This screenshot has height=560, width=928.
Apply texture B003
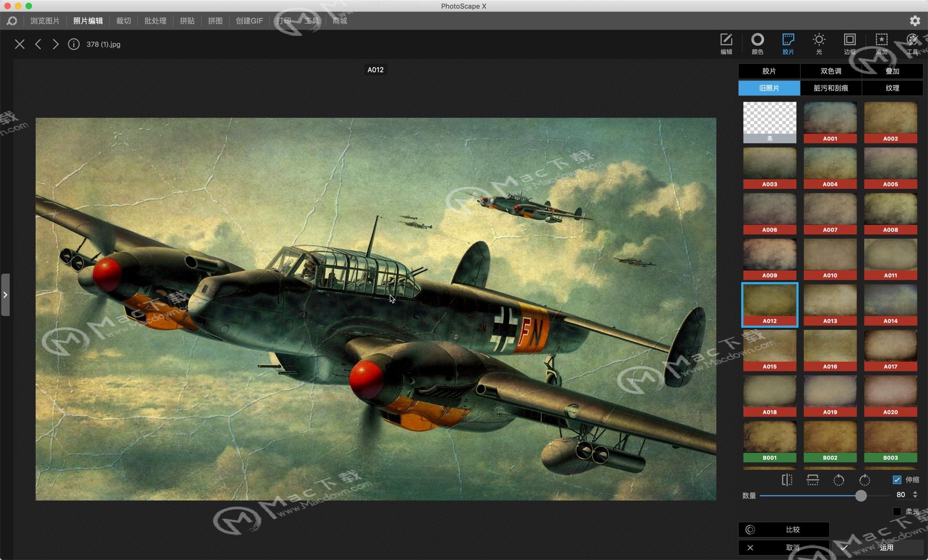point(890,442)
